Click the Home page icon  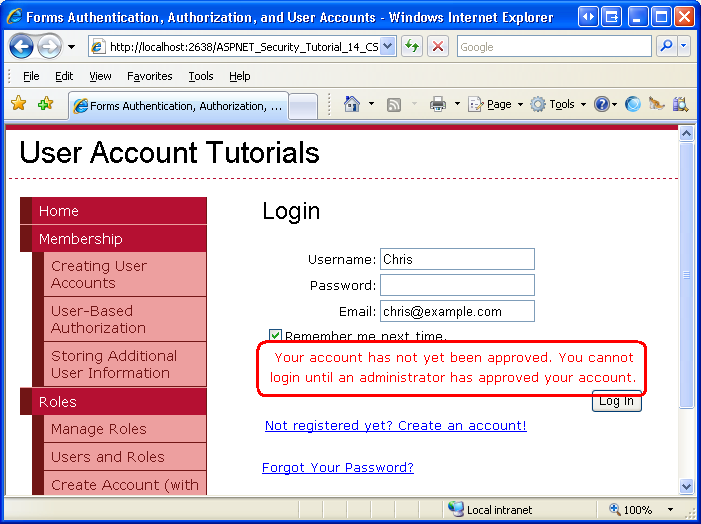351,104
